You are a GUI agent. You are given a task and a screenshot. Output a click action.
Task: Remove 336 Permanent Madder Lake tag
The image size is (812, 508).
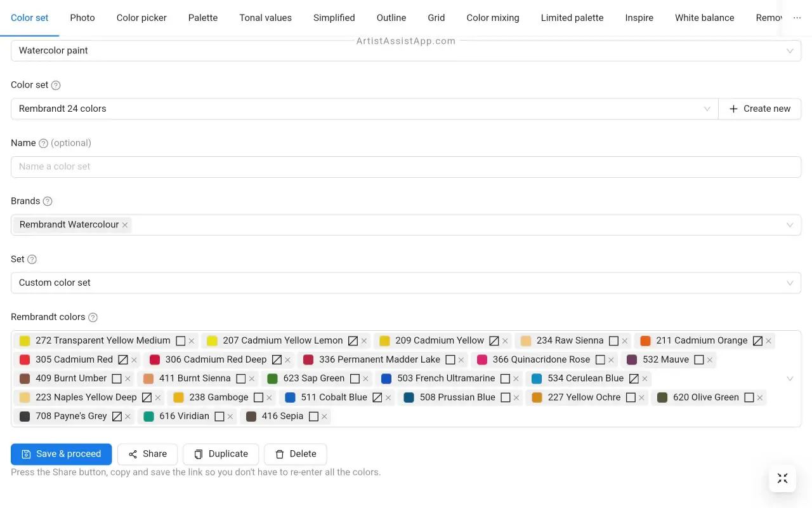point(461,360)
